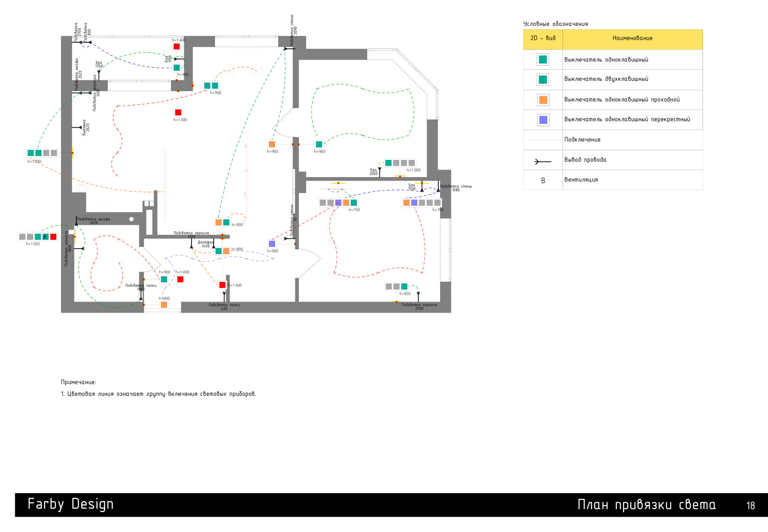The image size is (768, 532).
Task: Select the 'Примечание:' note heading
Action: click(x=78, y=382)
